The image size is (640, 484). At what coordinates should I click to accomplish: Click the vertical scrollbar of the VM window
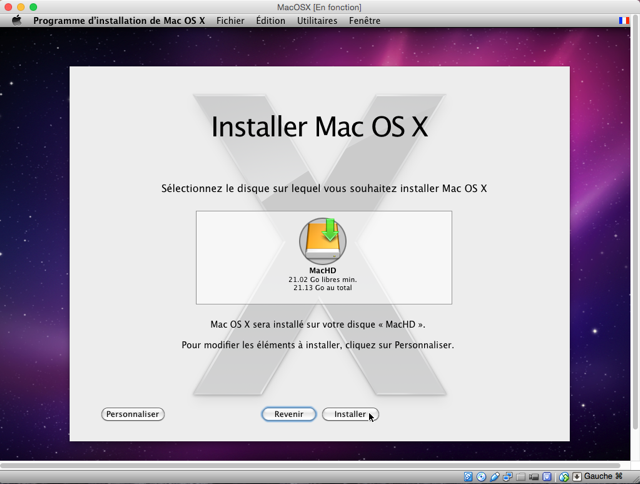pyautogui.click(x=635, y=220)
